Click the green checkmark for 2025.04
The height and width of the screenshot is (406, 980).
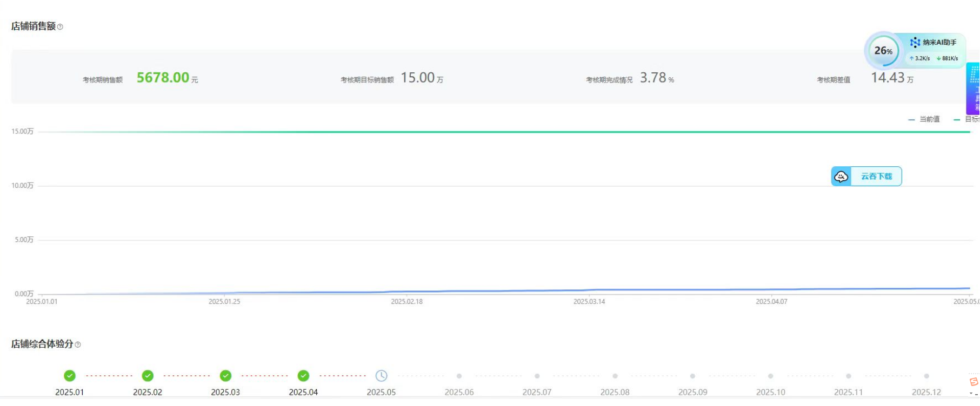(303, 376)
